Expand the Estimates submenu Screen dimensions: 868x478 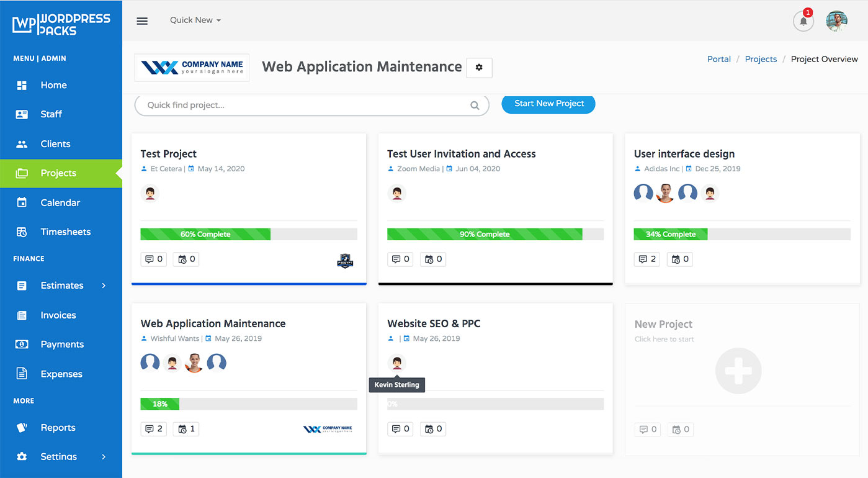click(x=104, y=286)
